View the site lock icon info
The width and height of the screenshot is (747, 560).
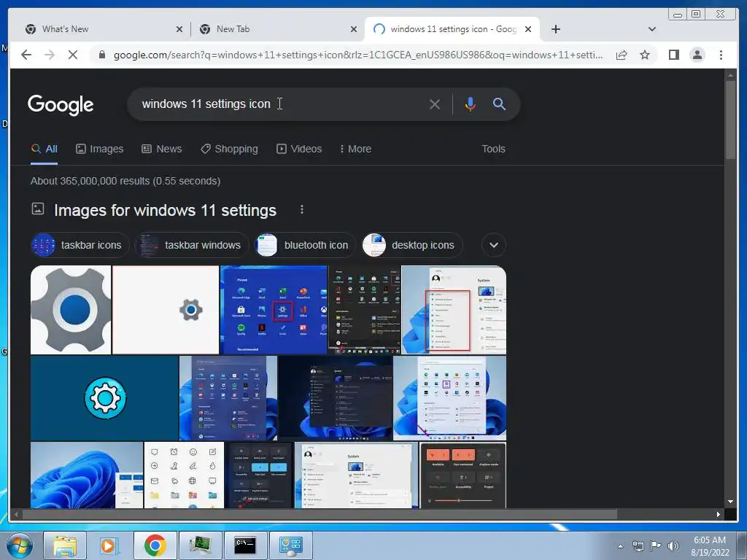101,55
